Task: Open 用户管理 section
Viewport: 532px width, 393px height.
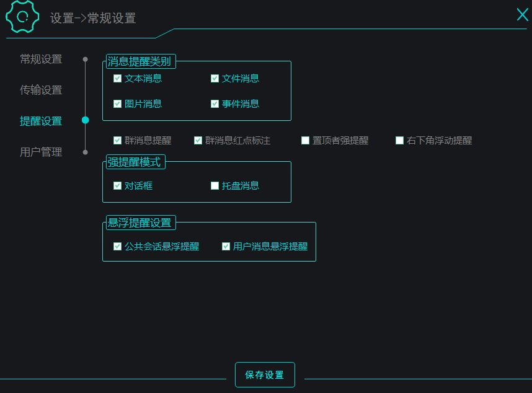Action: (x=41, y=152)
